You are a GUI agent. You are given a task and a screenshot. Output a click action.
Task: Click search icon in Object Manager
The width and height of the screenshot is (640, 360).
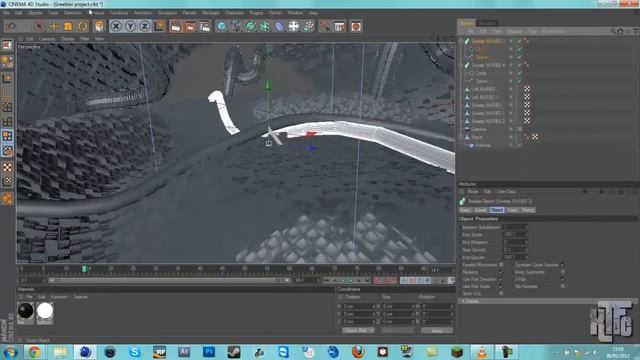coord(613,31)
